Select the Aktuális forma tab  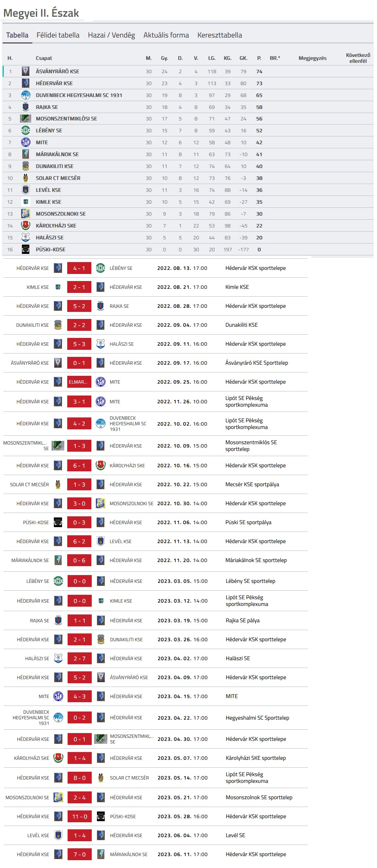tap(166, 35)
